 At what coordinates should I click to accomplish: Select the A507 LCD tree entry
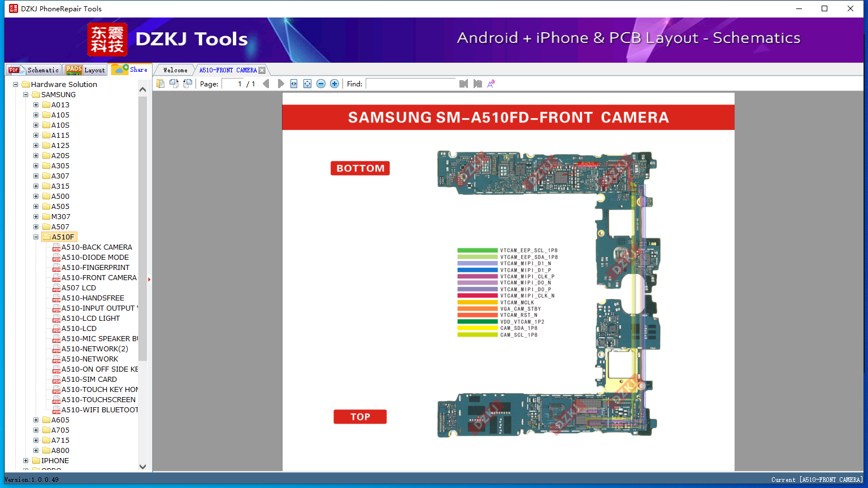pos(79,288)
